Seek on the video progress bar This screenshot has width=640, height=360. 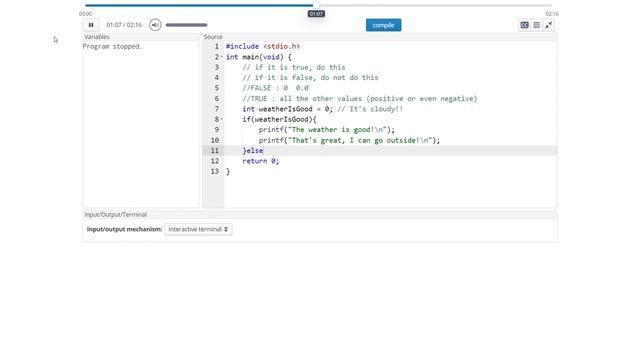[x=318, y=5]
